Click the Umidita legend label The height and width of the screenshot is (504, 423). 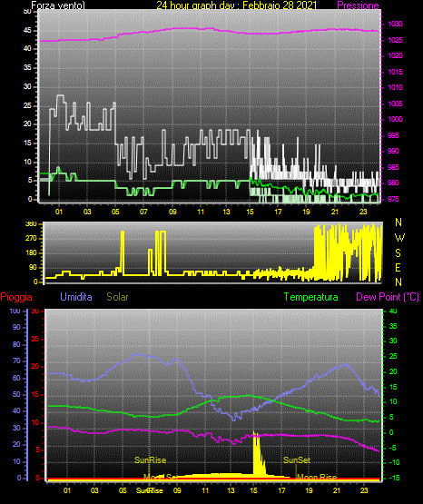click(x=76, y=297)
